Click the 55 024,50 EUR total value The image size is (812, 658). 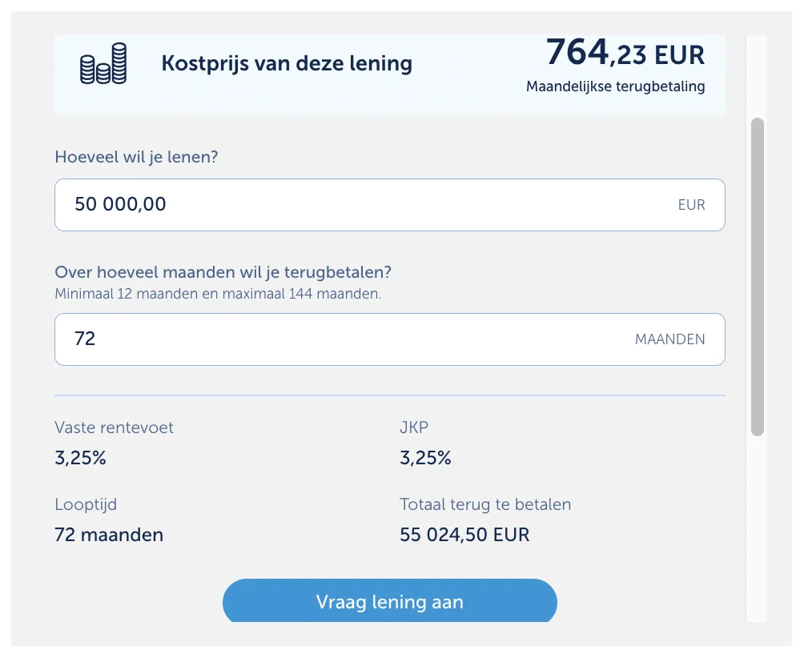pos(464,535)
